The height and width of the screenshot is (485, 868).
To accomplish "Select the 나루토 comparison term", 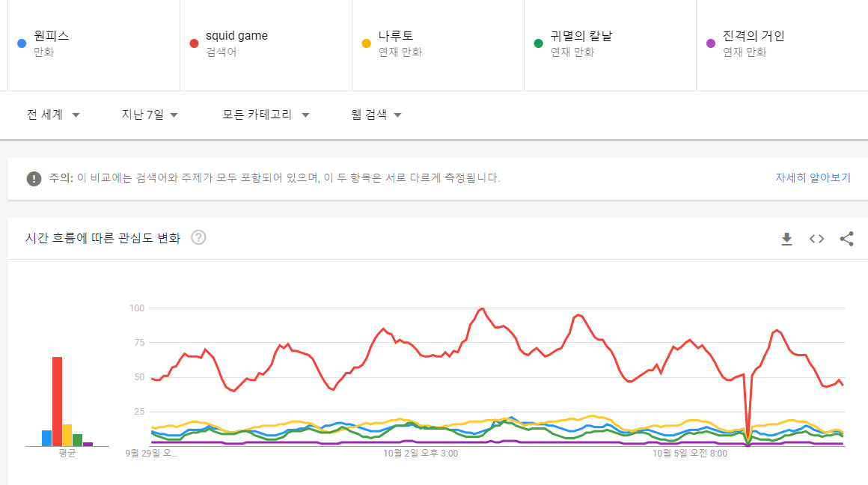I will [396, 36].
